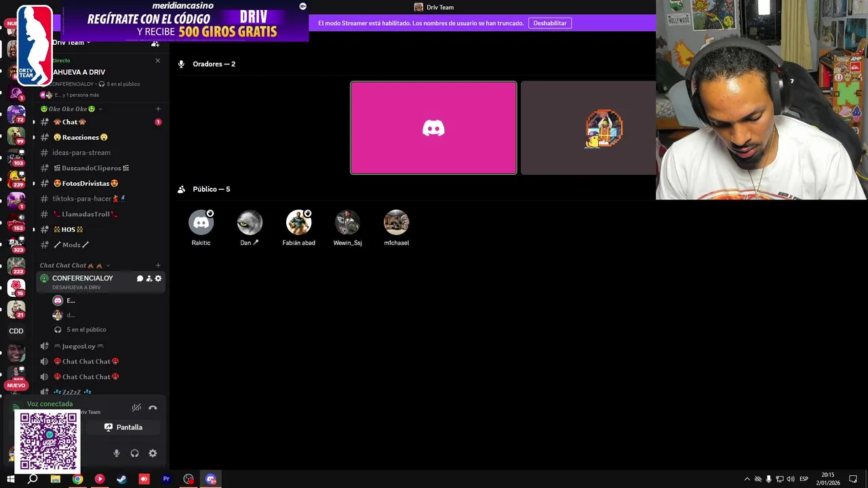This screenshot has height=488, width=868.
Task: Open the server with 72 notification badge
Action: coord(16,113)
